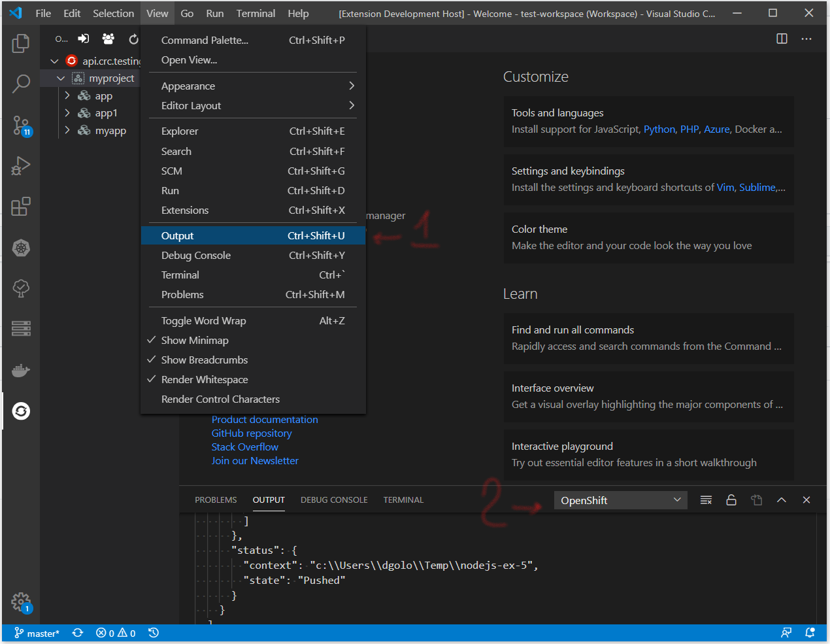The width and height of the screenshot is (830, 644).
Task: Open the OpenShift output channel dropdown
Action: pos(620,500)
